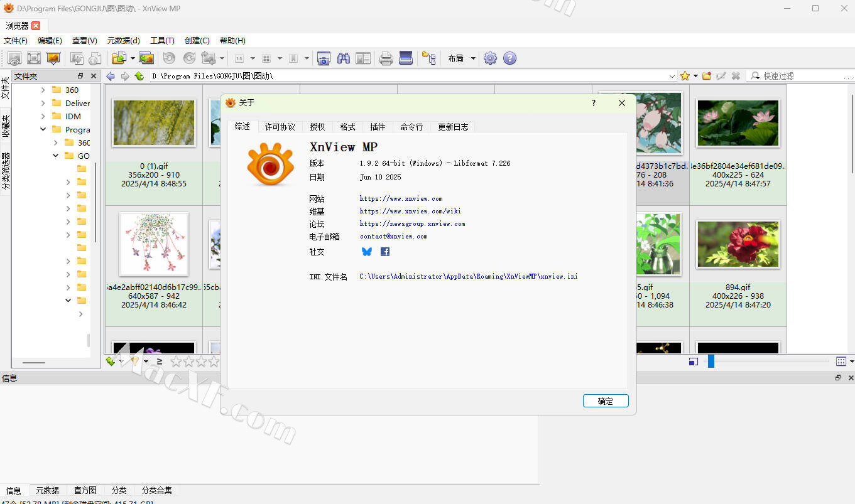Switch to the 更新日志 tab
This screenshot has width=855, height=504.
point(453,127)
